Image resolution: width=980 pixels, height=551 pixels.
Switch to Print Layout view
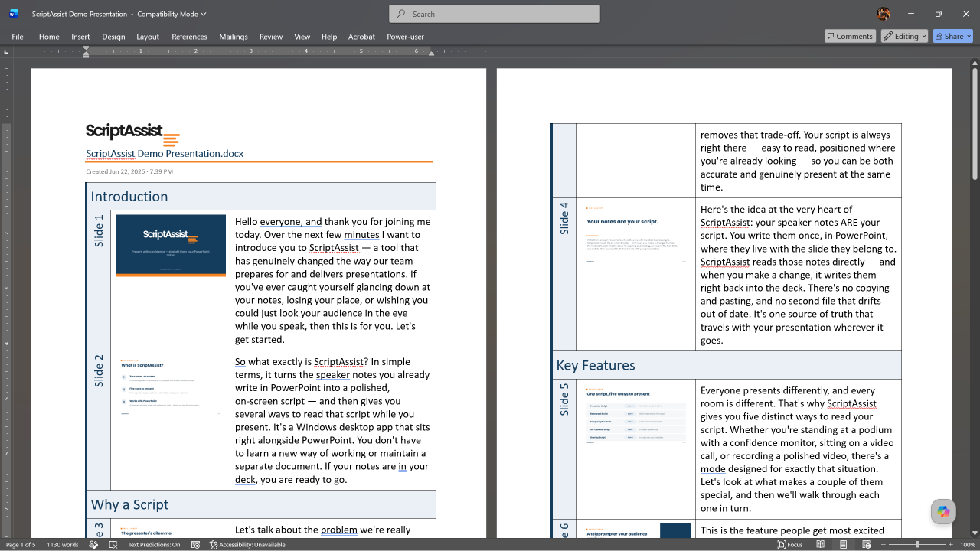pyautogui.click(x=843, y=545)
